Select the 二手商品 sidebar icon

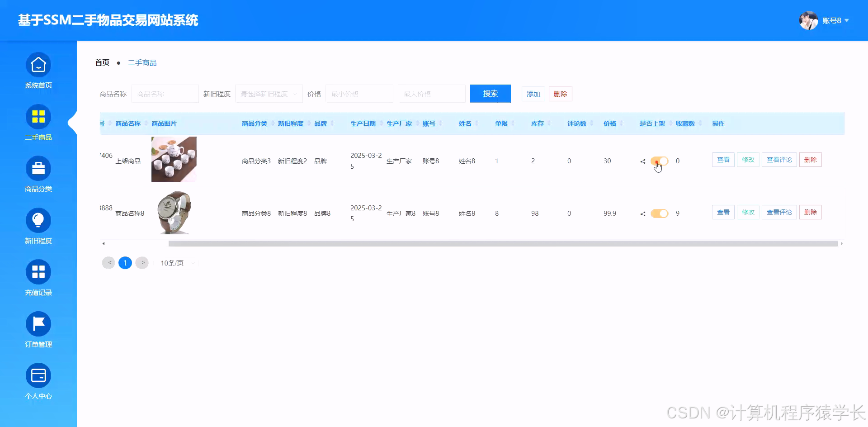coord(38,122)
